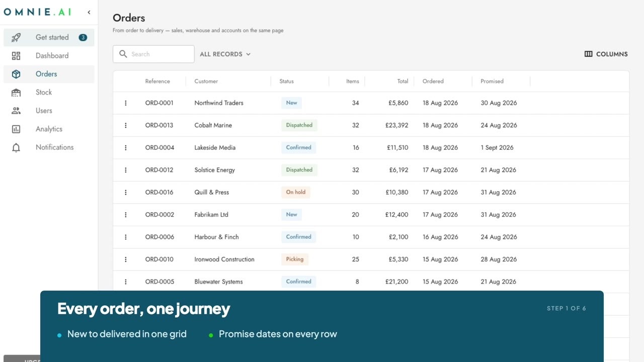Screen dimensions: 644x362
Task: Click the Picking status for Ironwood Construction
Action: coord(295,259)
